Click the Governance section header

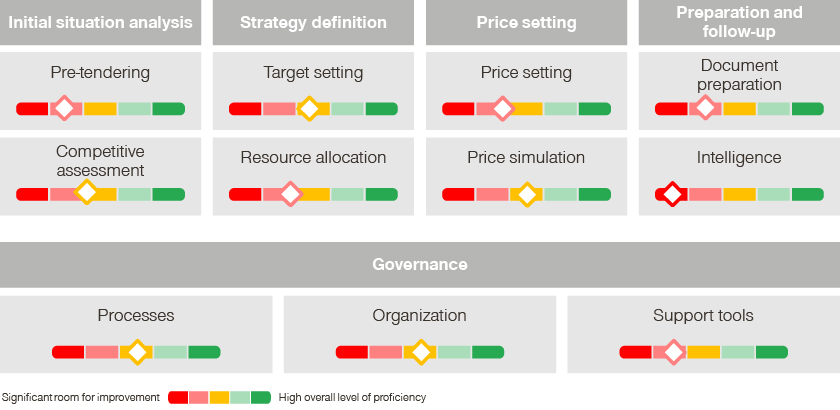tap(420, 265)
